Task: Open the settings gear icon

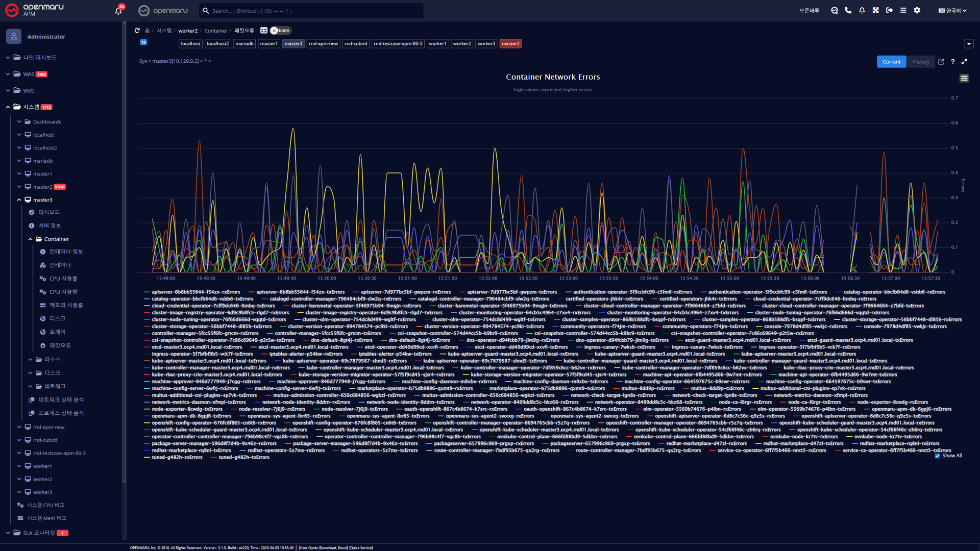Action: [917, 10]
